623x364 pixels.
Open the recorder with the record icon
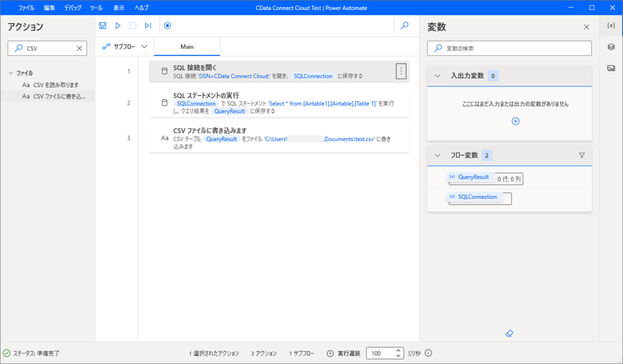coord(167,25)
